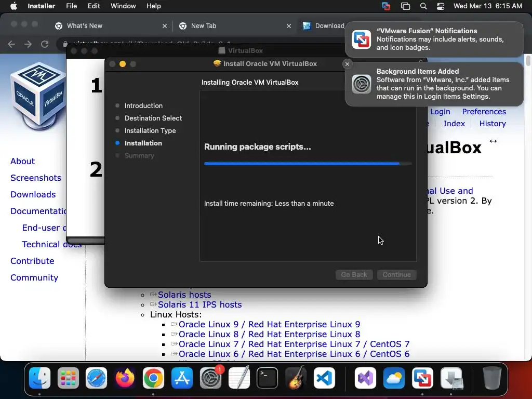Open the Installer icon in Dock

coord(451,378)
